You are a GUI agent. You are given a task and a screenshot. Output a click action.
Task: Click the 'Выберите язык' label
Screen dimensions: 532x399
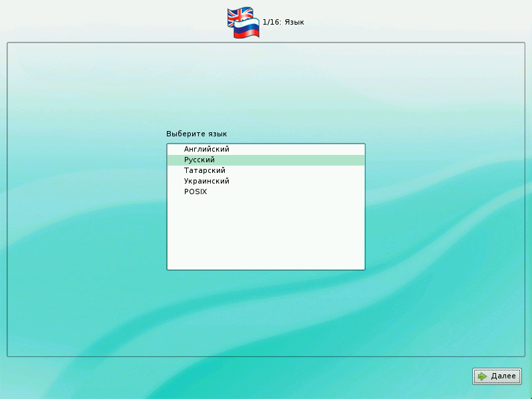click(x=196, y=134)
